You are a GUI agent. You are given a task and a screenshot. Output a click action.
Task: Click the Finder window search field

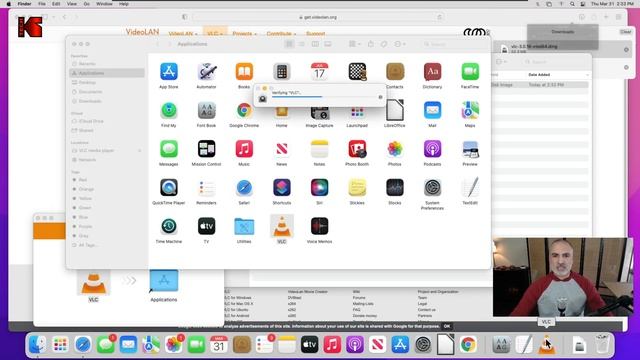[x=453, y=44]
